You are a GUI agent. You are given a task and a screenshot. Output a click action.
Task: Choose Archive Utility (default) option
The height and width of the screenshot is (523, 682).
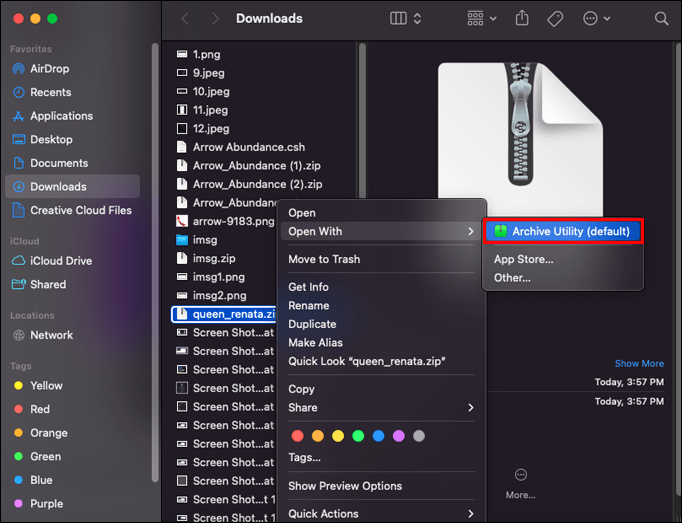coord(562,231)
